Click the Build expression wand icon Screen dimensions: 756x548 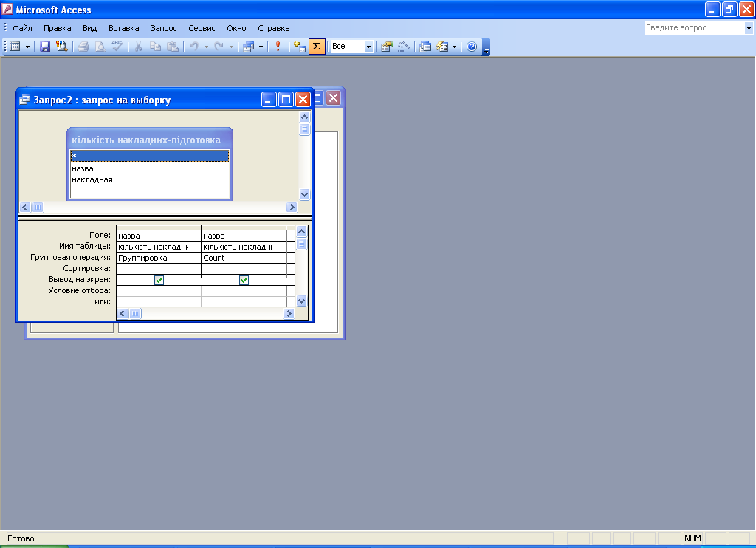pos(404,47)
